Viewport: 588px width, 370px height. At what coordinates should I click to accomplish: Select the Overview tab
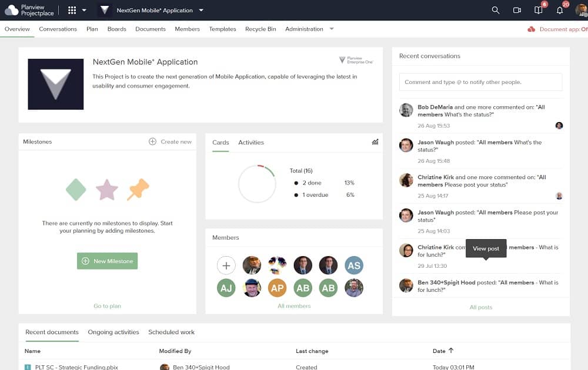(x=17, y=29)
